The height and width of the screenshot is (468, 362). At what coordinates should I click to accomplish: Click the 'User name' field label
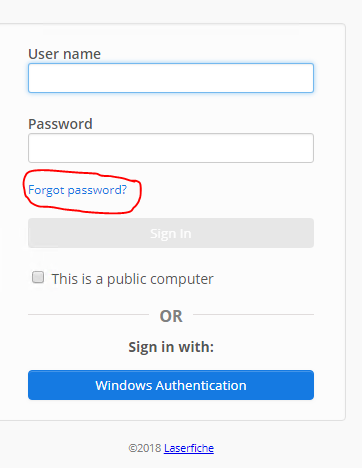[64, 54]
